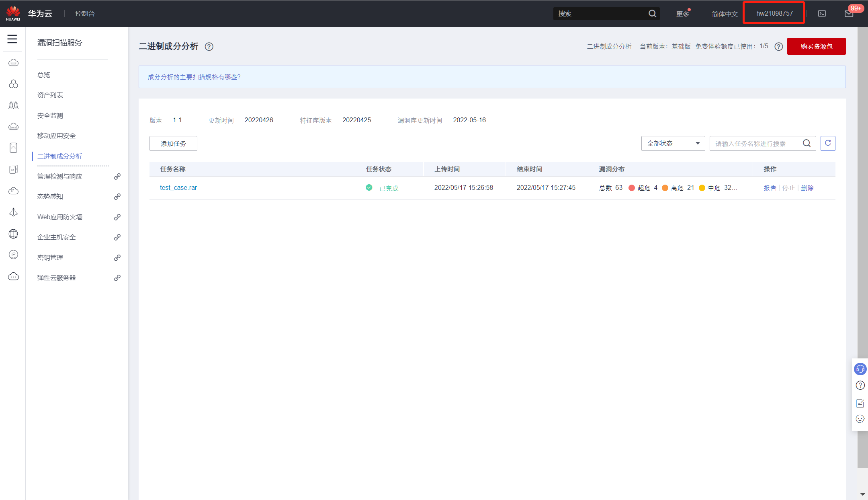868x500 pixels.
Task: Click the customer service headset icon
Action: pyautogui.click(x=860, y=369)
